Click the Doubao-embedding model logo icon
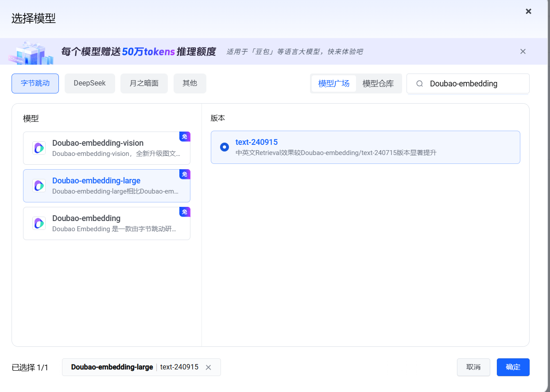This screenshot has width=550, height=392. tap(39, 223)
